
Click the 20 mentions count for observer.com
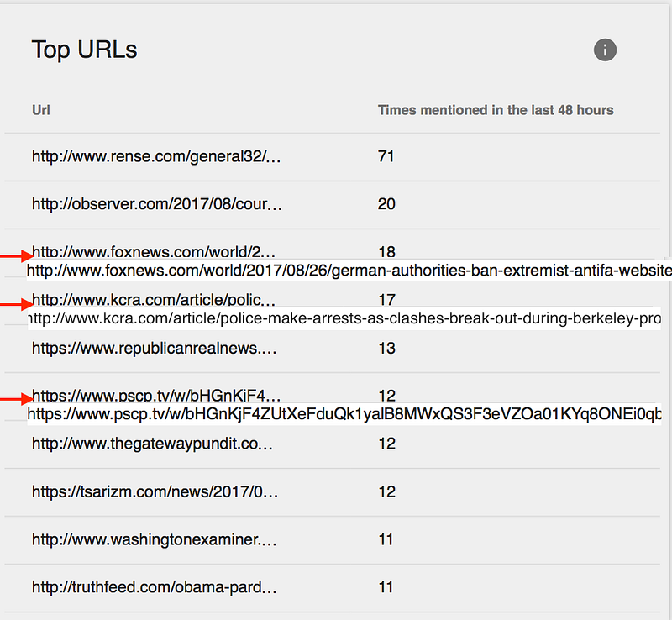click(x=386, y=204)
